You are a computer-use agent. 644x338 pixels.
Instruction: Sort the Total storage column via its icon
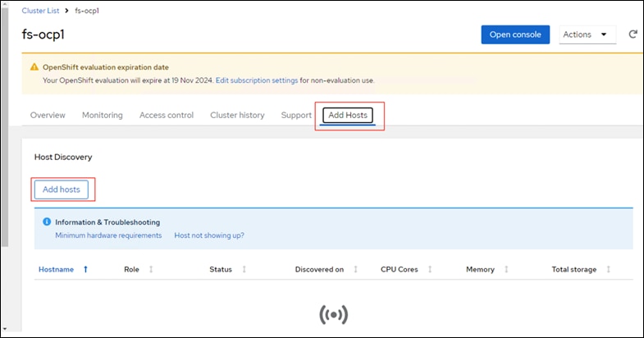[x=608, y=269]
